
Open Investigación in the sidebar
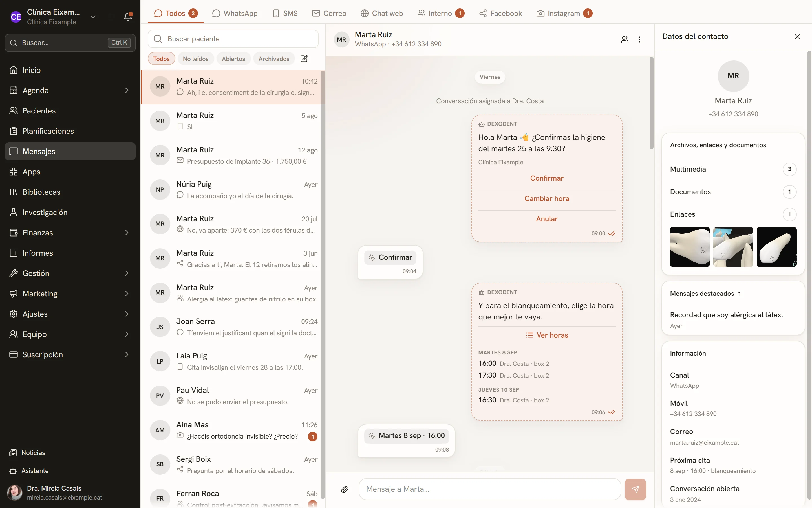(70, 212)
